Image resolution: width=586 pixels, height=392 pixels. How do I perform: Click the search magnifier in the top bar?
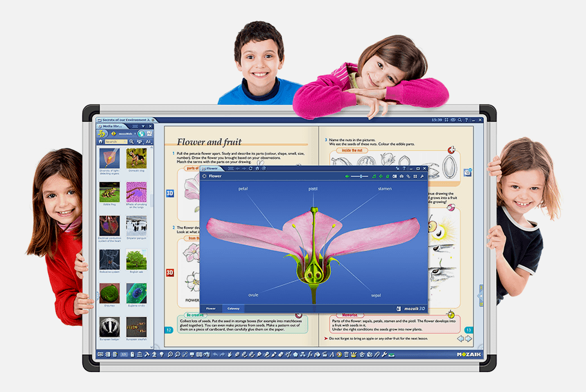(x=459, y=120)
